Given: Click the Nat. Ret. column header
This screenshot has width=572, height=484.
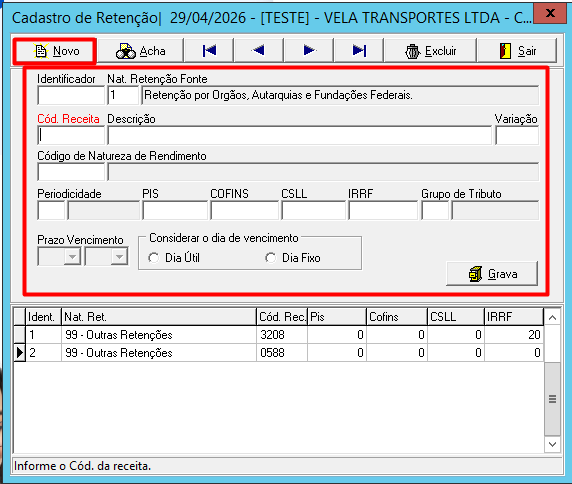Looking at the screenshot, I should coord(159,317).
